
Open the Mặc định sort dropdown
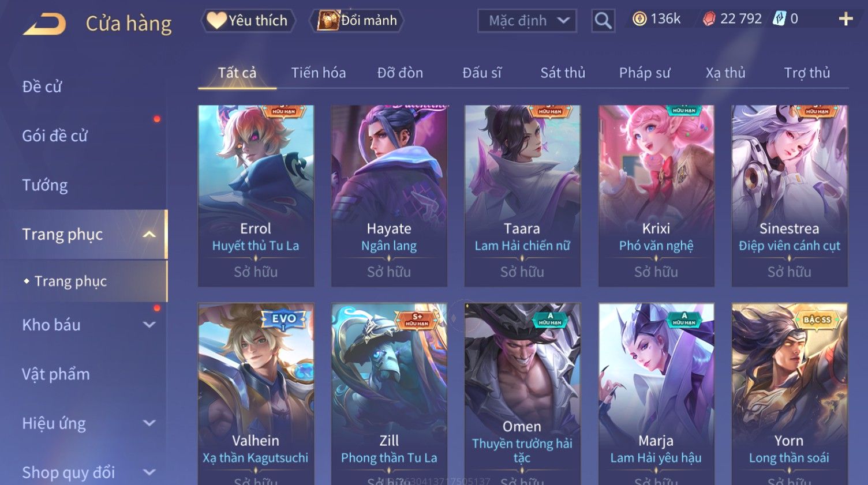[x=527, y=21]
